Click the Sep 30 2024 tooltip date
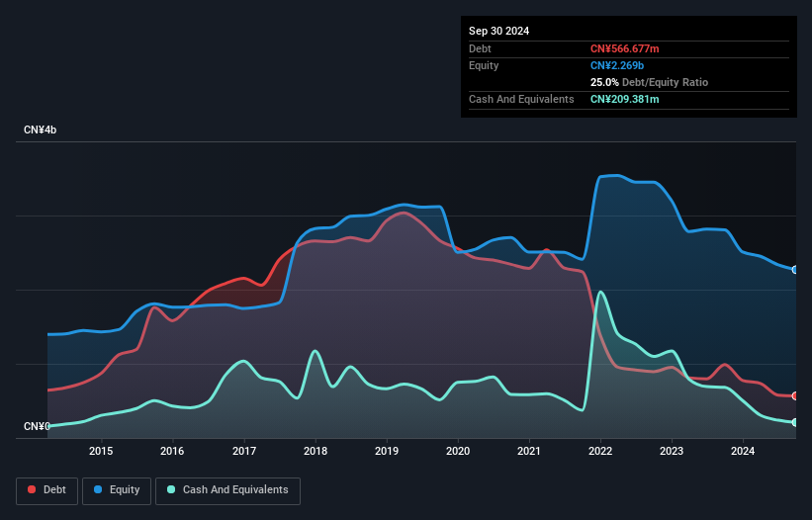The image size is (812, 520). [x=498, y=31]
